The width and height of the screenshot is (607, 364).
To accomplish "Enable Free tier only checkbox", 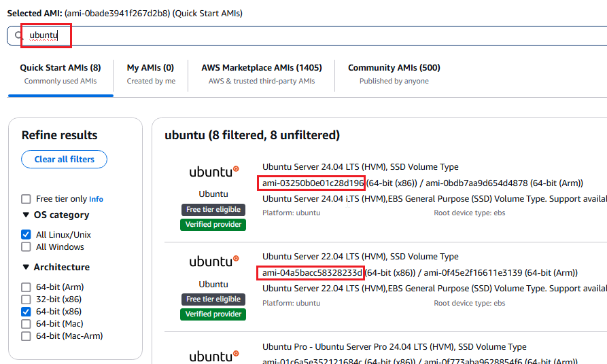I will tap(26, 199).
